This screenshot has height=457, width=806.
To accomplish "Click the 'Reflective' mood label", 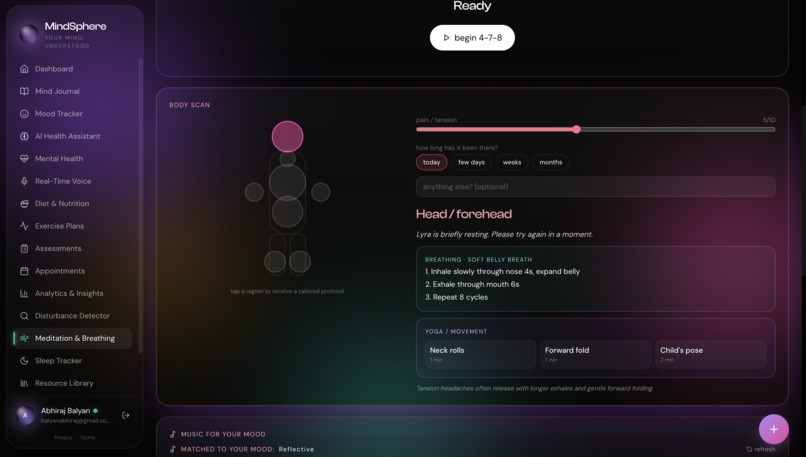I will (x=297, y=449).
